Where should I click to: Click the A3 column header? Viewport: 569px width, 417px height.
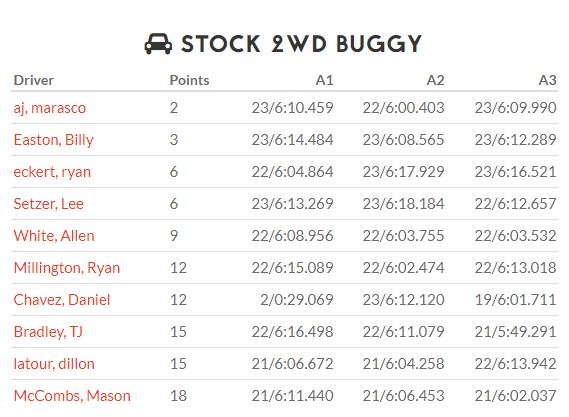[548, 80]
